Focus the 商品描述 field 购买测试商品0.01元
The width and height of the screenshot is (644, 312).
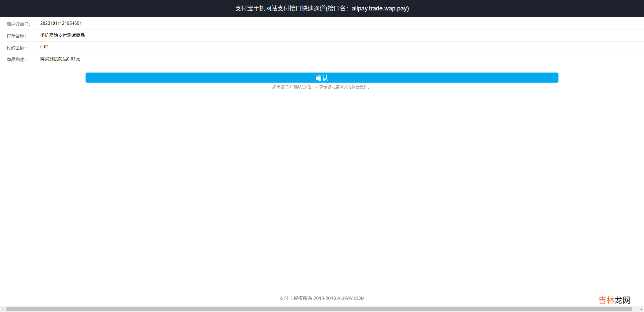click(x=60, y=59)
